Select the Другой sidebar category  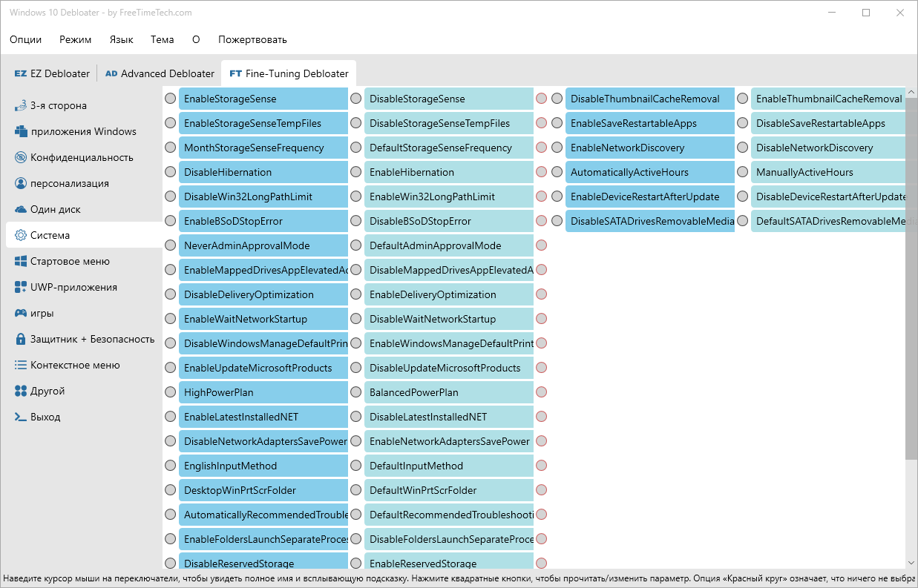83,391
